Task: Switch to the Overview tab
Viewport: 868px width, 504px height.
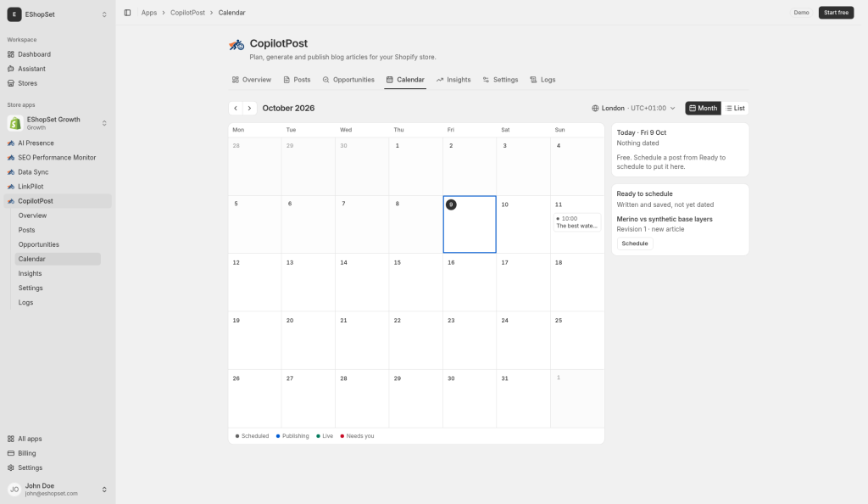Action: click(x=251, y=80)
